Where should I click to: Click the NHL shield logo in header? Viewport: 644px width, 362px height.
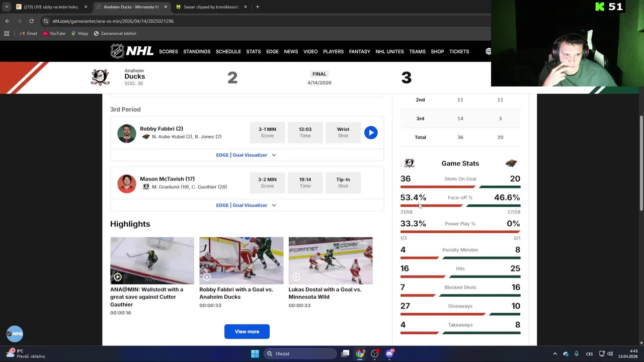click(x=117, y=51)
